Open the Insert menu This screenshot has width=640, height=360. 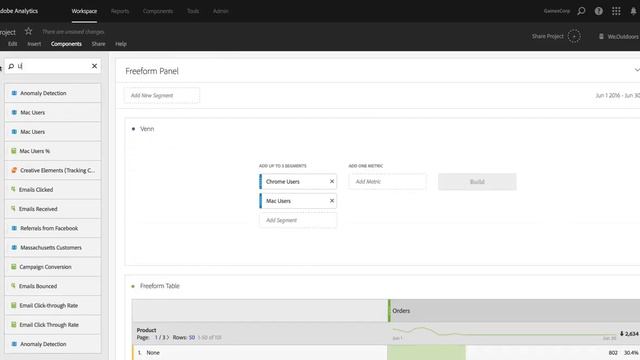click(34, 44)
